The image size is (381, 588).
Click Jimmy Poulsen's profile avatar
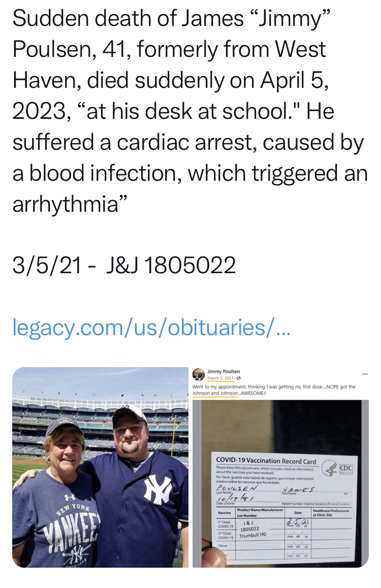[x=199, y=374]
